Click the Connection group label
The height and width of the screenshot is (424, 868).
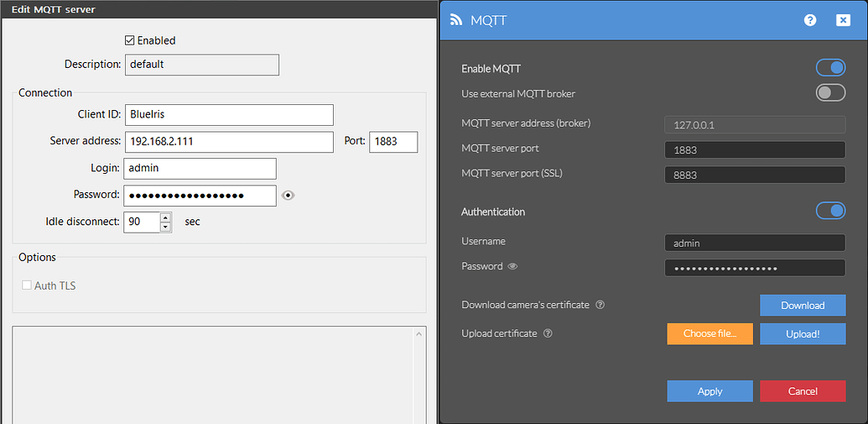click(45, 92)
